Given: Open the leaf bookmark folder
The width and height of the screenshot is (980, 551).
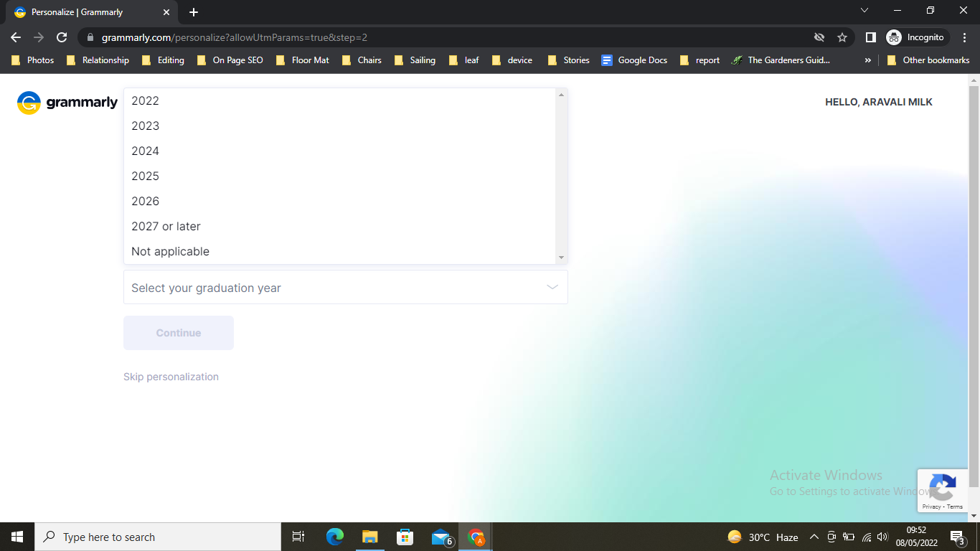Looking at the screenshot, I should 463,60.
